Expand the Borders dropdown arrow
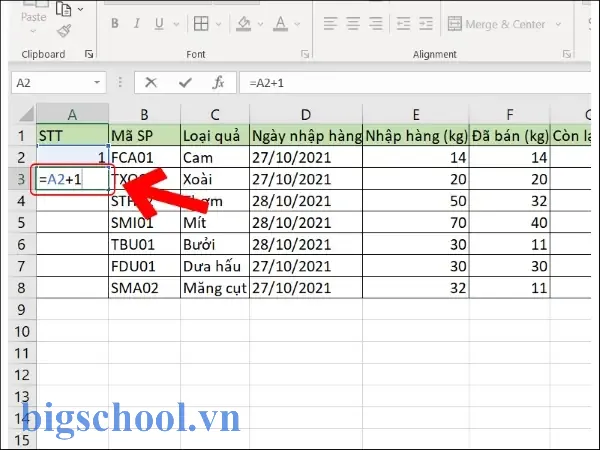The width and height of the screenshot is (600, 450). click(x=218, y=24)
